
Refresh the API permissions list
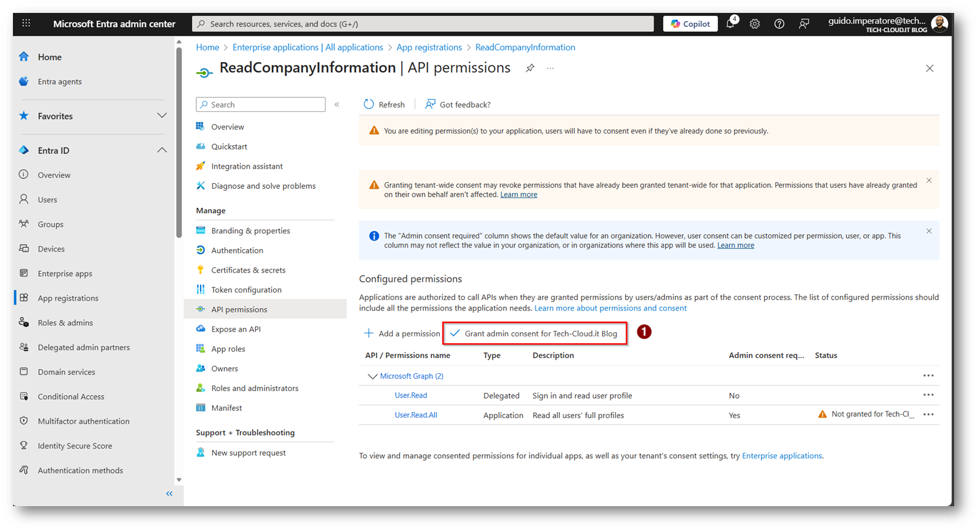(384, 105)
